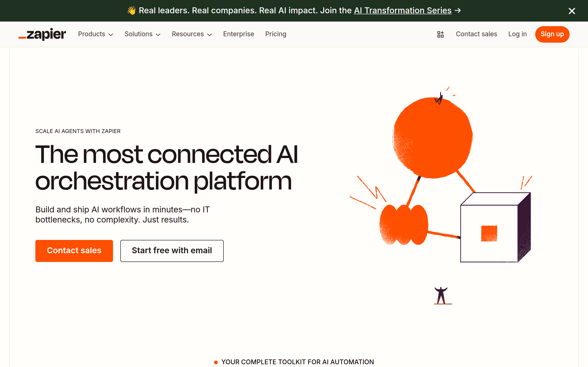Click the Zapier logo
Screen dimensions: 588x367
(42, 34)
